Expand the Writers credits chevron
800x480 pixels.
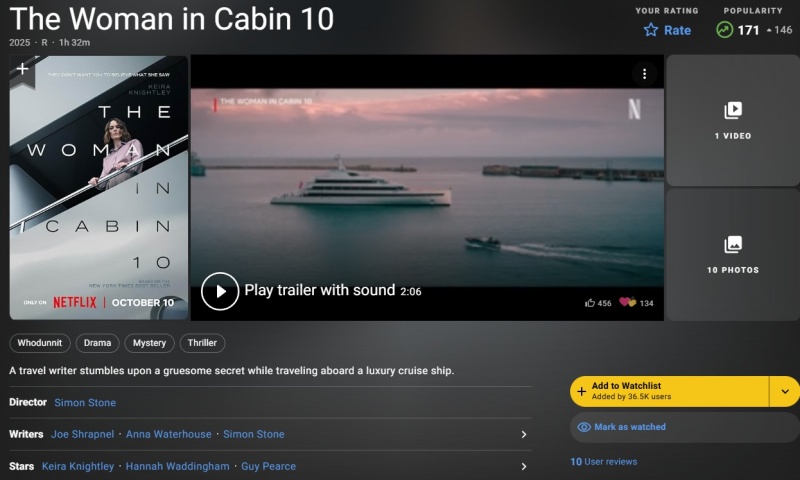pyautogui.click(x=524, y=435)
